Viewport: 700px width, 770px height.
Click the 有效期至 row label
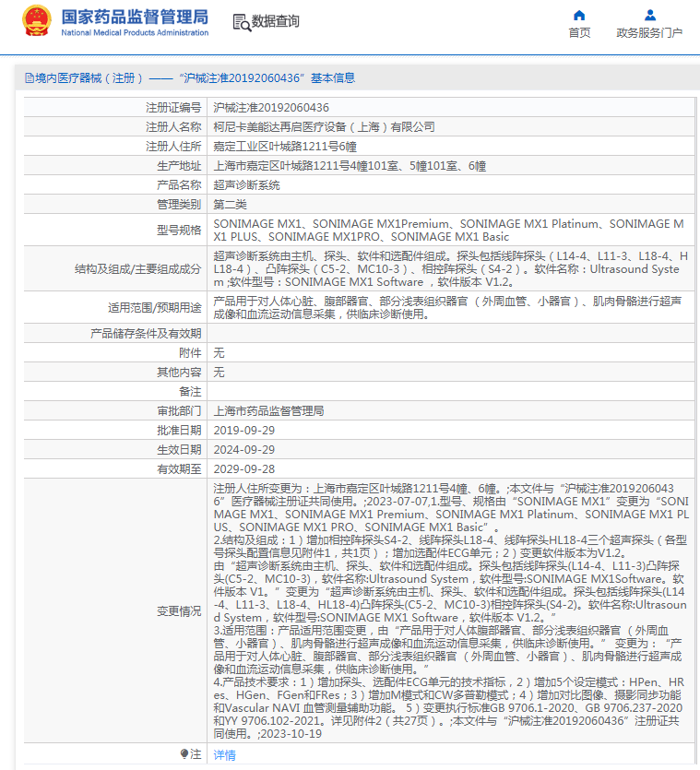tap(179, 469)
